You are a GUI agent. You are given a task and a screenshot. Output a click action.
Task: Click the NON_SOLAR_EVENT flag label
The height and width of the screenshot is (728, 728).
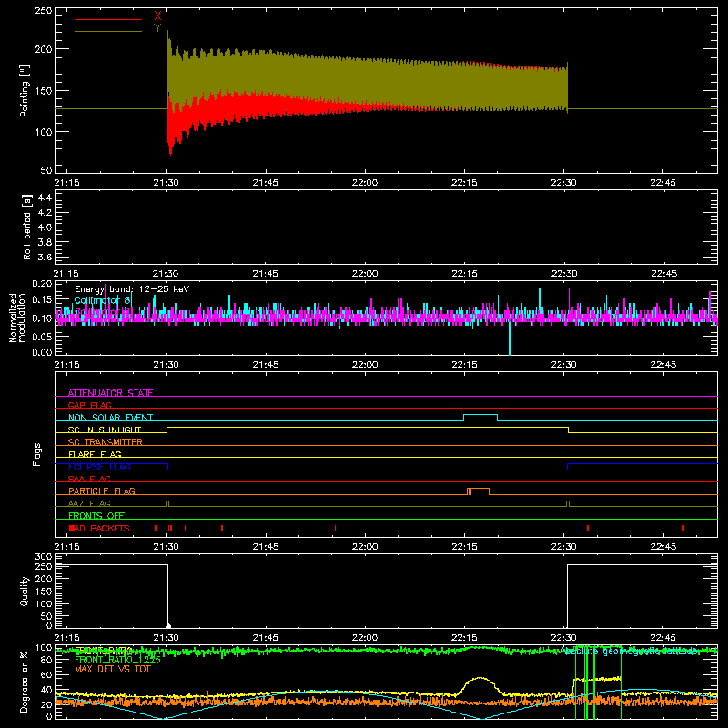110,418
